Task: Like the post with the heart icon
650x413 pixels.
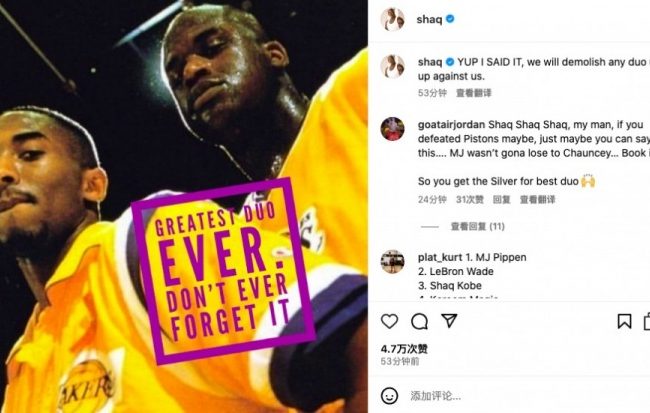Action: coord(389,321)
